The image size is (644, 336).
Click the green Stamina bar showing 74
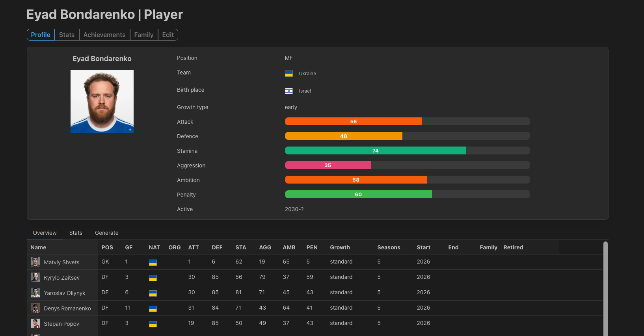pyautogui.click(x=376, y=150)
